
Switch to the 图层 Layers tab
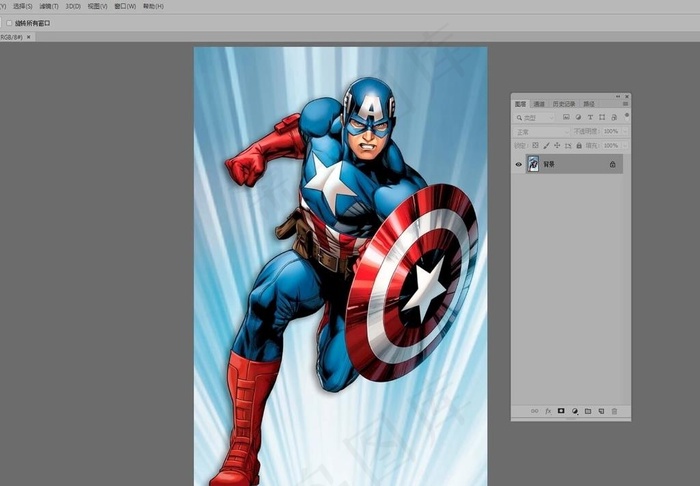point(521,104)
